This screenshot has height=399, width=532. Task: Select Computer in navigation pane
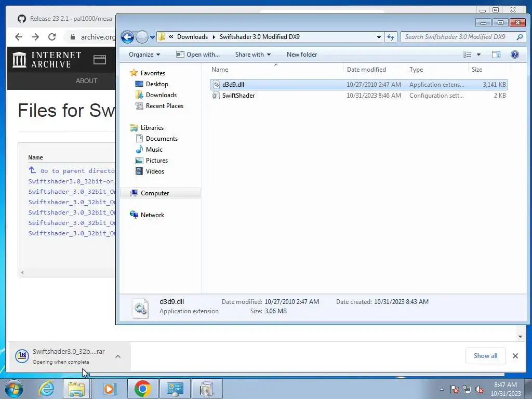pos(161,193)
